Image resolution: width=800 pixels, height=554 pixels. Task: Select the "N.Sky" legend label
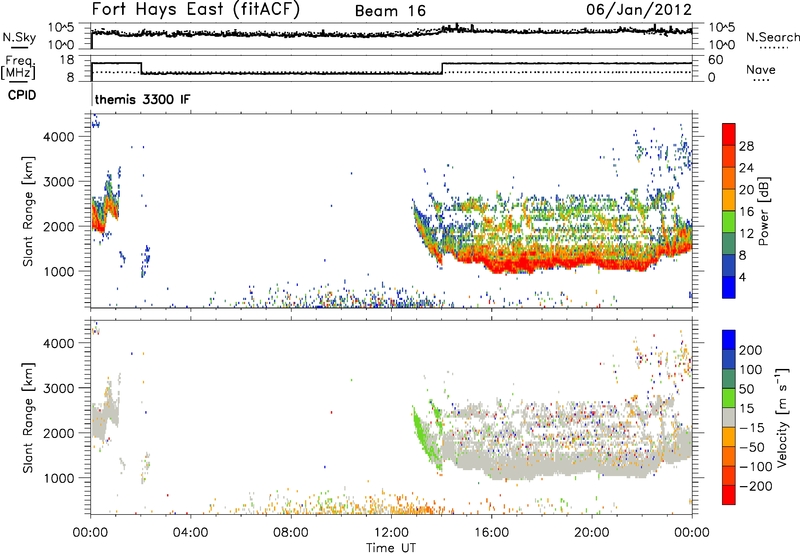point(19,37)
